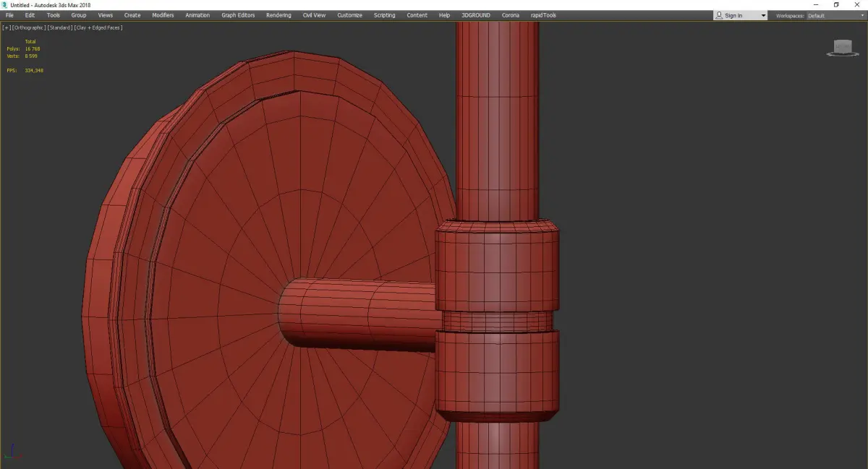Minimize the 3ds Max window
The width and height of the screenshot is (868, 469).
(817, 4)
